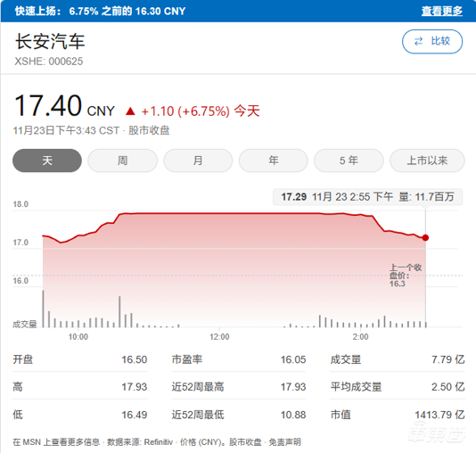Click the 快速上扬 banner message text
The width and height of the screenshot is (476, 453).
click(100, 12)
